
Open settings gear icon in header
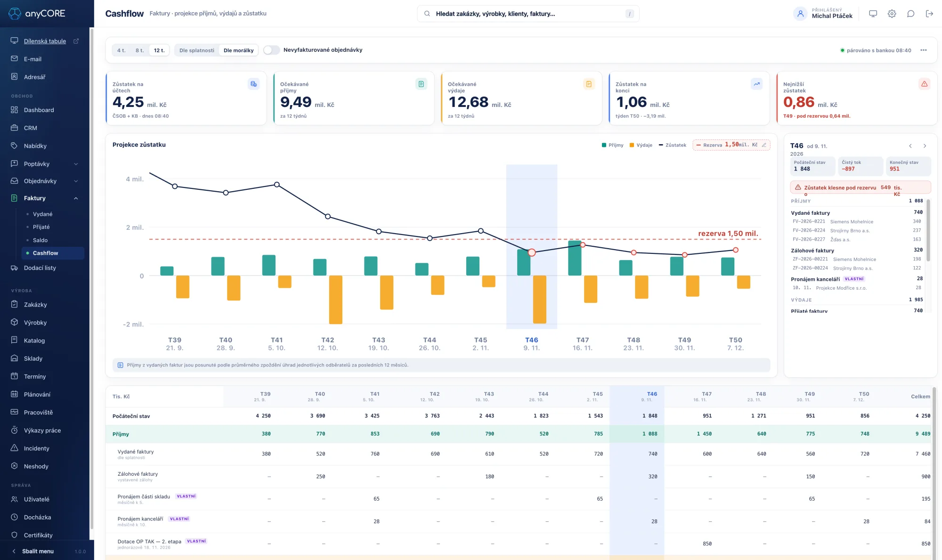892,14
